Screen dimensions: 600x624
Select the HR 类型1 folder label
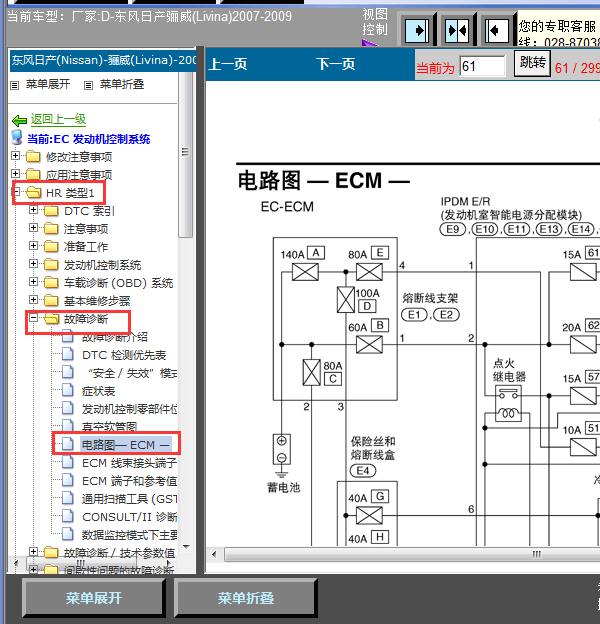(x=70, y=193)
